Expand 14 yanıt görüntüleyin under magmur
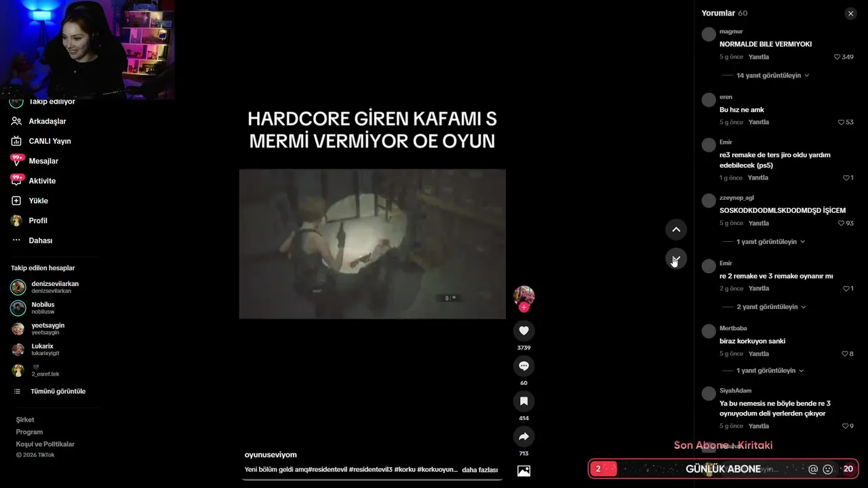 click(772, 75)
